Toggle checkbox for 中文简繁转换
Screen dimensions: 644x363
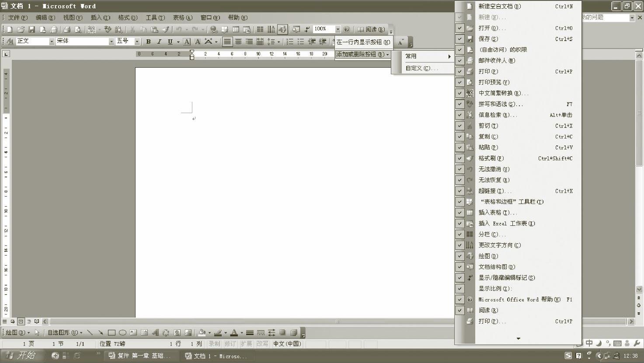[x=460, y=93]
